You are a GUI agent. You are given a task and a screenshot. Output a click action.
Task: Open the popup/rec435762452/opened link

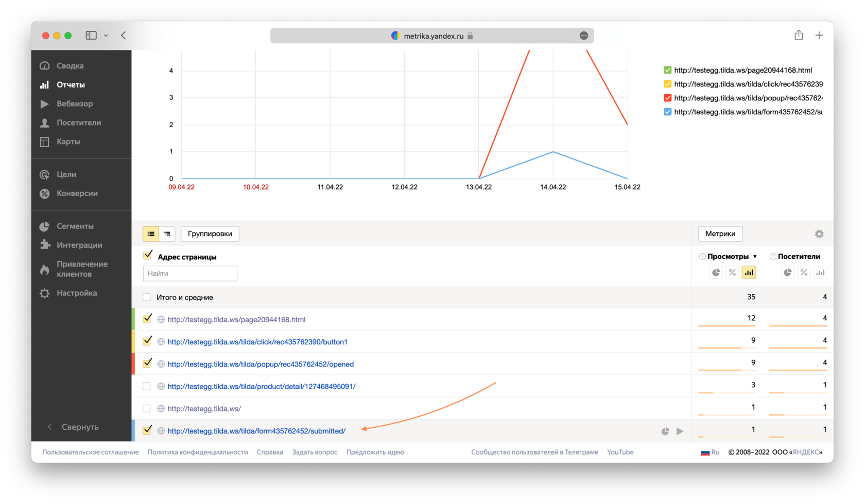tap(261, 364)
